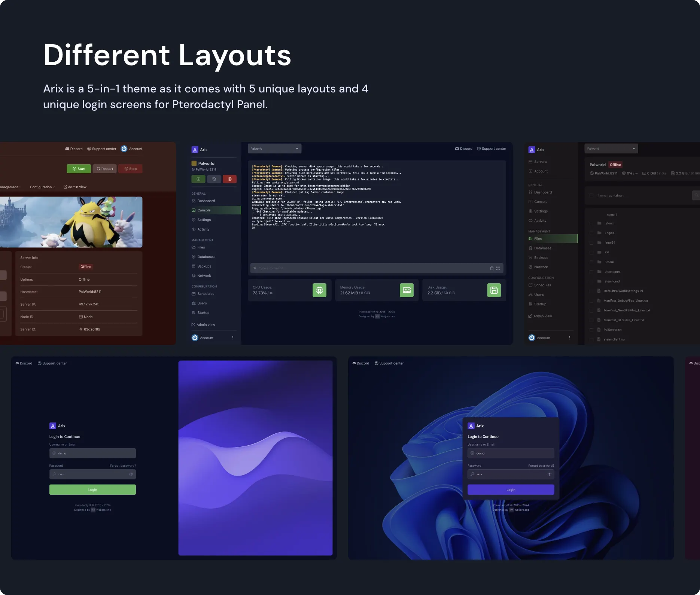
Task: Click the demo username input field
Action: (x=92, y=453)
